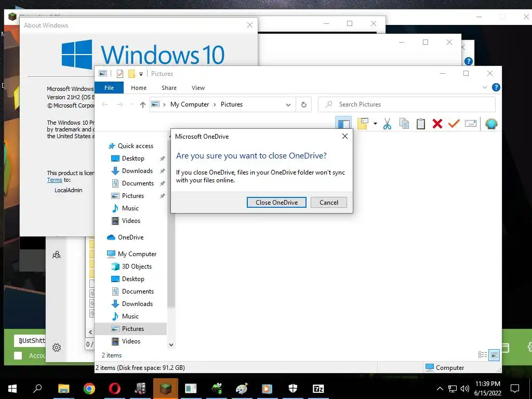Show hidden system tray icons chevron
Viewport: 532px width, 399px height.
click(x=440, y=389)
